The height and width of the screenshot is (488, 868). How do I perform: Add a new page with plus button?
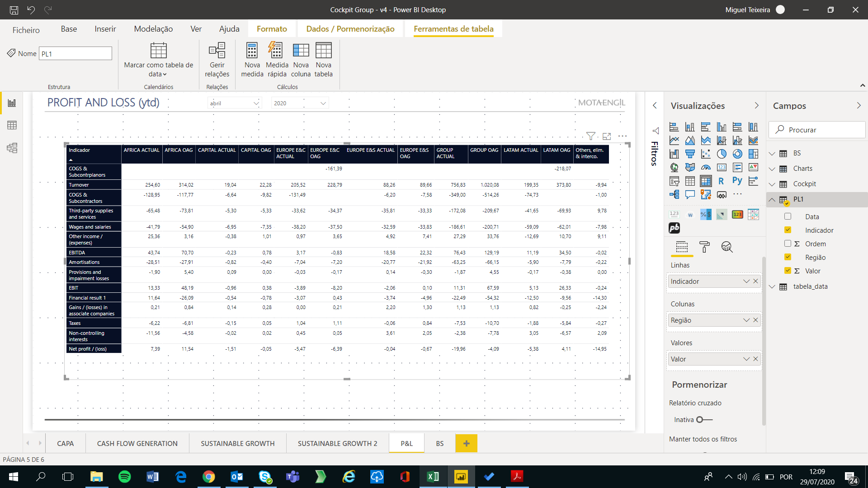[x=466, y=443]
